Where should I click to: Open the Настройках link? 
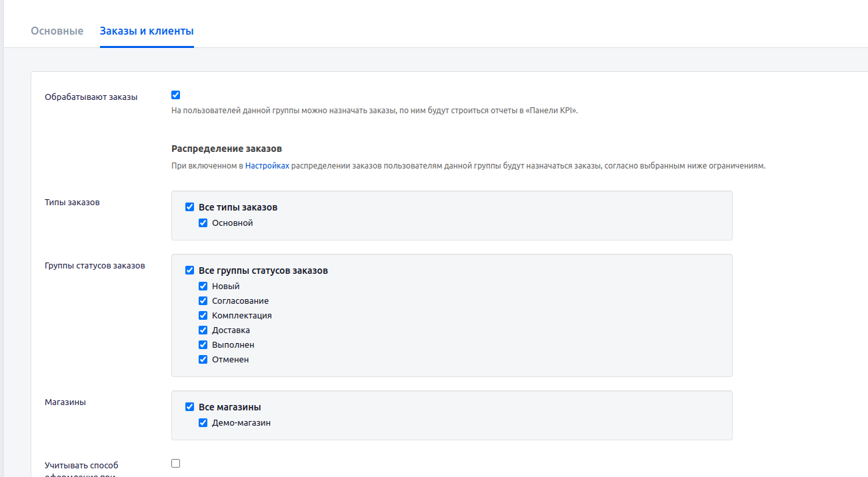point(267,166)
